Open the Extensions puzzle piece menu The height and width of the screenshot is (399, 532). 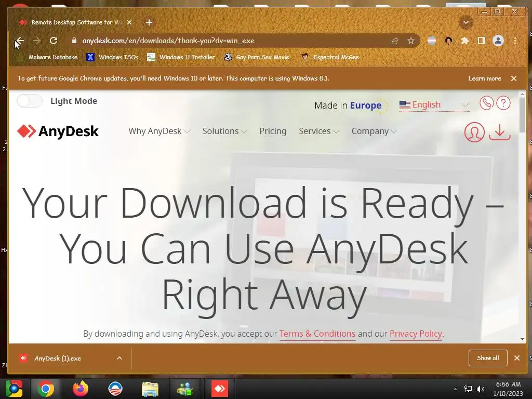(x=465, y=41)
